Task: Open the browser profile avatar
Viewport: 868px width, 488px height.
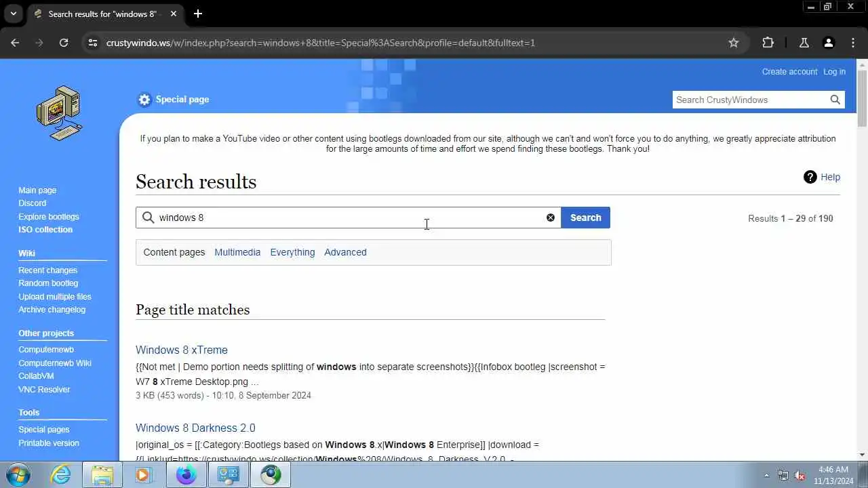Action: 828,43
